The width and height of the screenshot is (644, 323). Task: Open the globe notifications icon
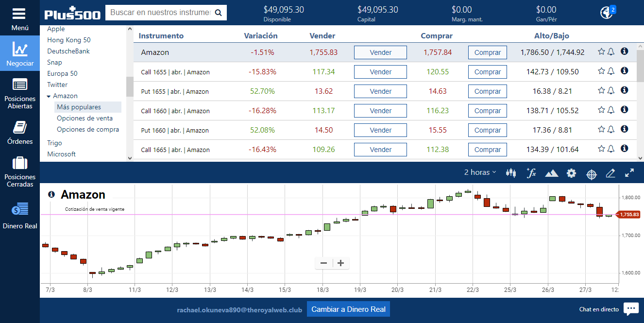(606, 13)
